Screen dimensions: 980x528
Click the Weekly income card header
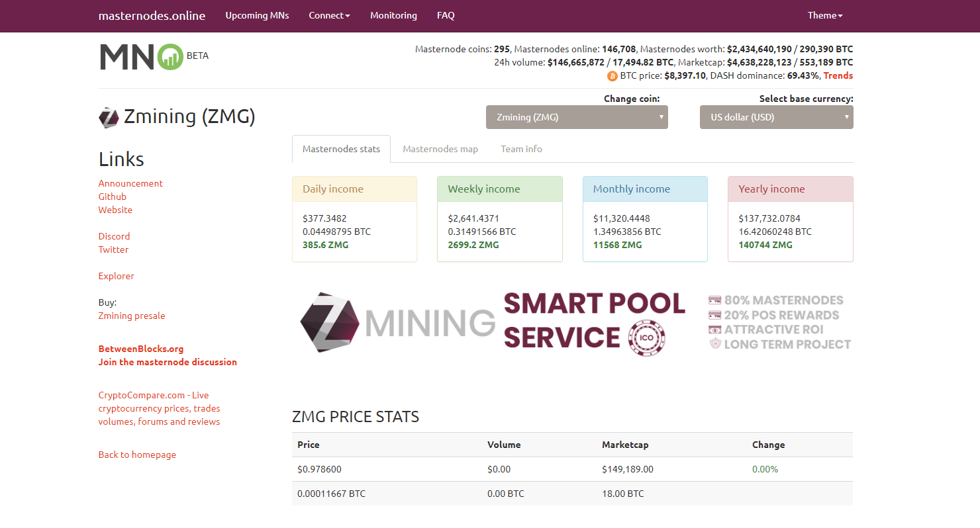coord(499,189)
